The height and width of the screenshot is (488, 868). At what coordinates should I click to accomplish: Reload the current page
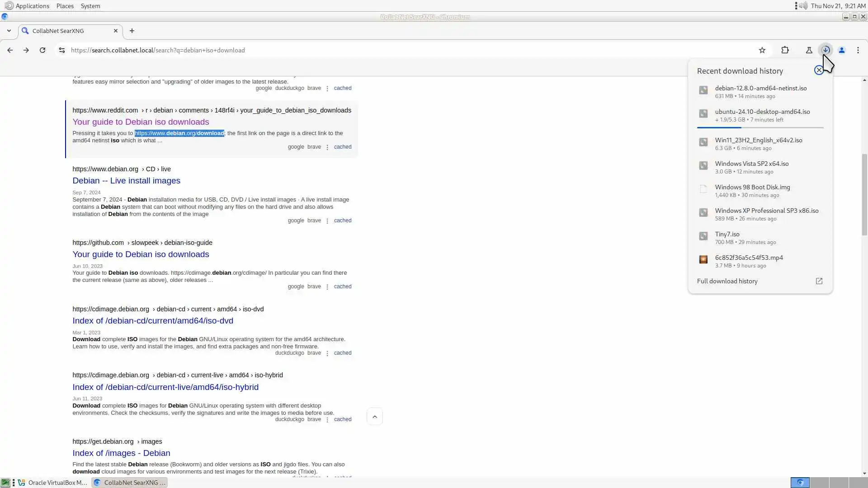click(x=42, y=50)
